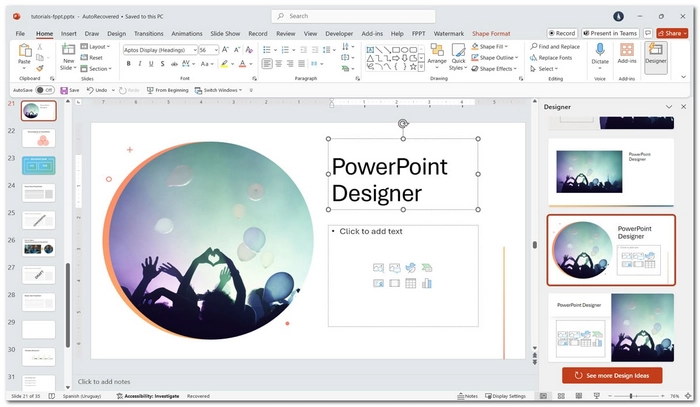
Task: Click the font color A swatch
Action: [242, 64]
